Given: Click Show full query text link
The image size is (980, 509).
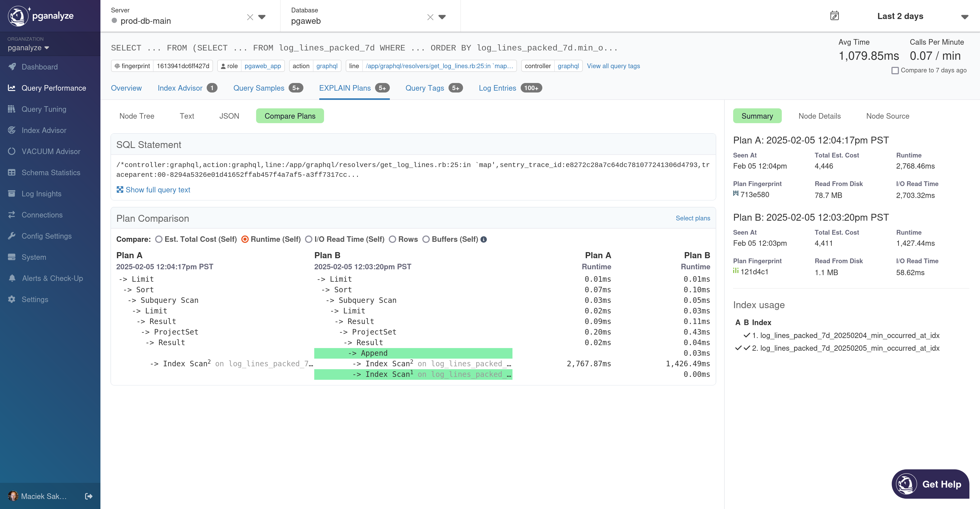Looking at the screenshot, I should (x=153, y=189).
